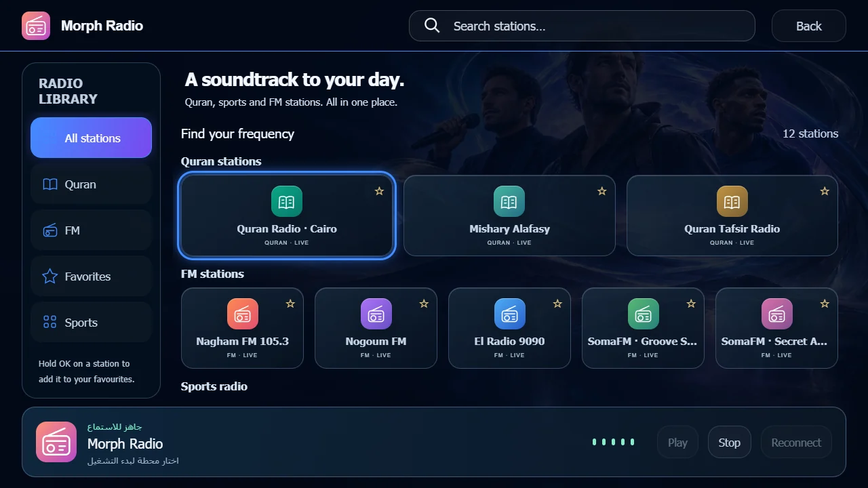Click the Morph Radio logo icon in header
This screenshot has height=488, width=868.
click(x=36, y=26)
